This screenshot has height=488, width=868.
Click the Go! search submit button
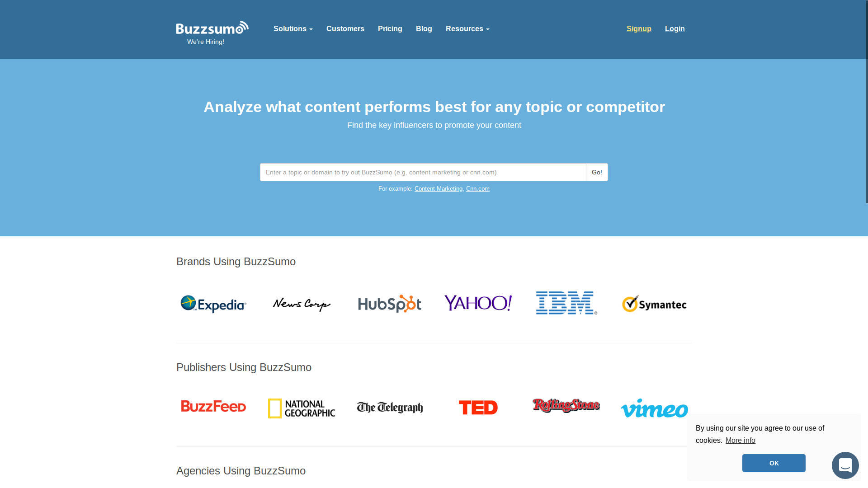[597, 172]
